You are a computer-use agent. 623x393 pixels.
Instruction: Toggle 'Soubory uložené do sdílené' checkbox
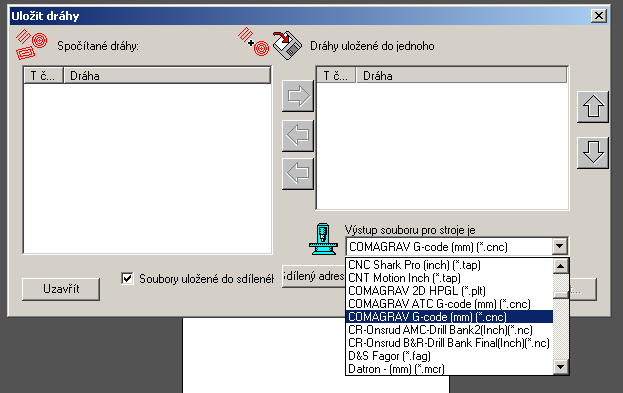[127, 278]
